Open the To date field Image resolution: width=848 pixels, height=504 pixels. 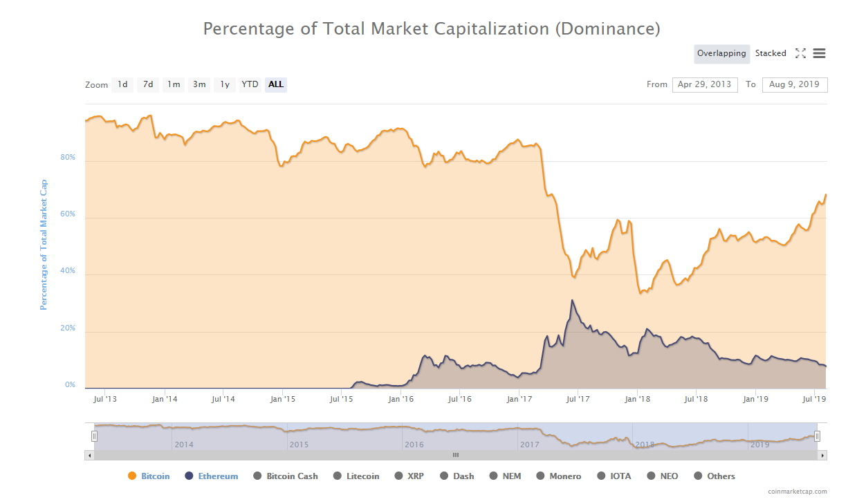pyautogui.click(x=794, y=84)
